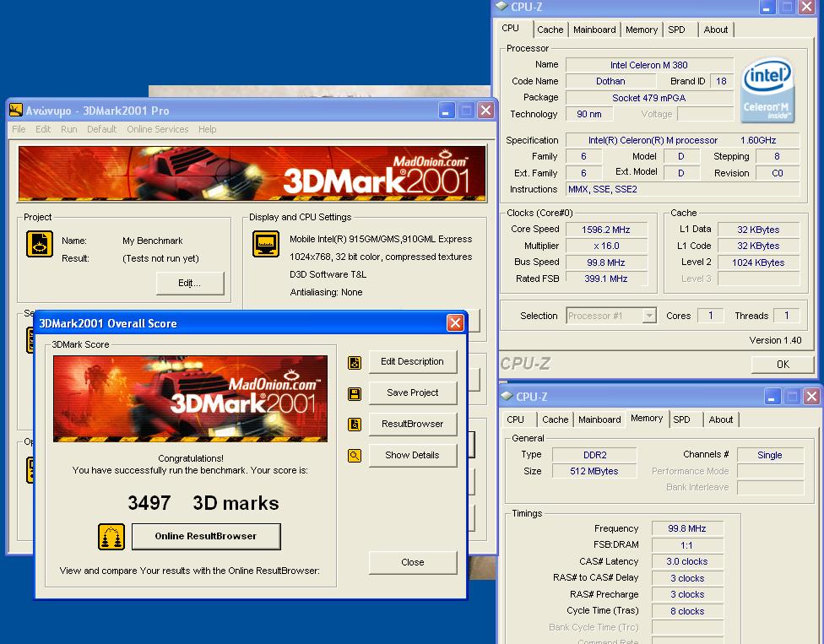The image size is (824, 644).
Task: Click OK button in top CPU-Z window
Action: tap(783, 364)
